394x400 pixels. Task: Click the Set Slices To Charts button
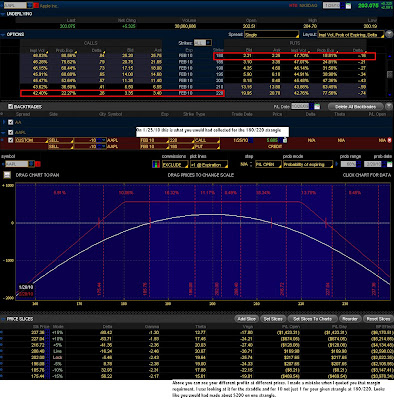coord(312,319)
